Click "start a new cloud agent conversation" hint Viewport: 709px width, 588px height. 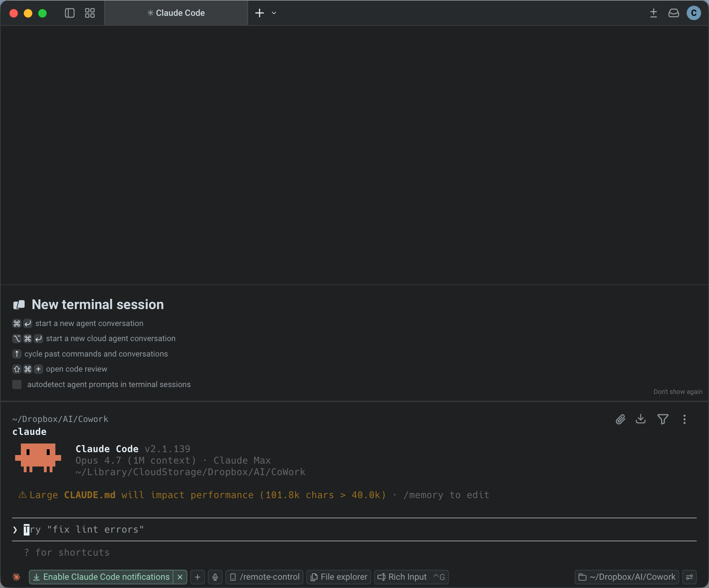(111, 339)
